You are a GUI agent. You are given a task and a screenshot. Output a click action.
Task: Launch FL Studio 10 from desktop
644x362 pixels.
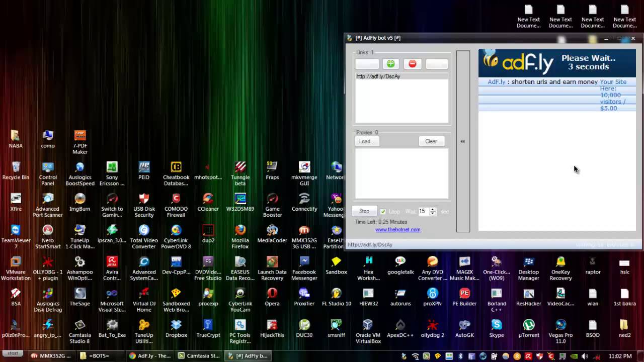pos(336,297)
